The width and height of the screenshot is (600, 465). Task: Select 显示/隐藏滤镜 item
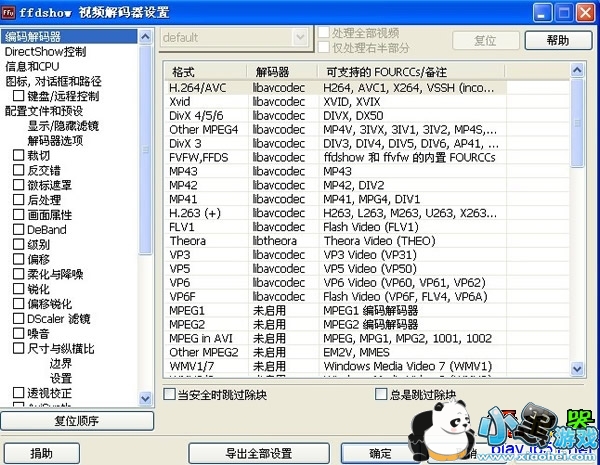(x=63, y=126)
